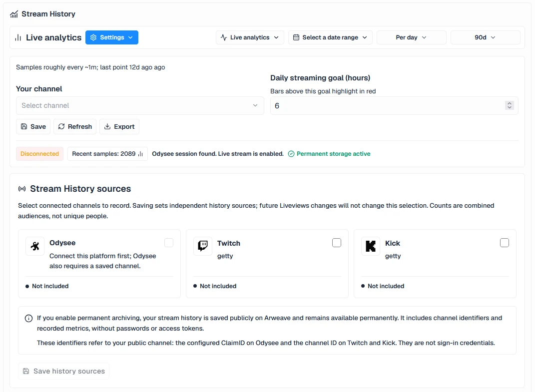The height and width of the screenshot is (392, 535).
Task: Click the getty channel name under Twitch
Action: pyautogui.click(x=225, y=256)
